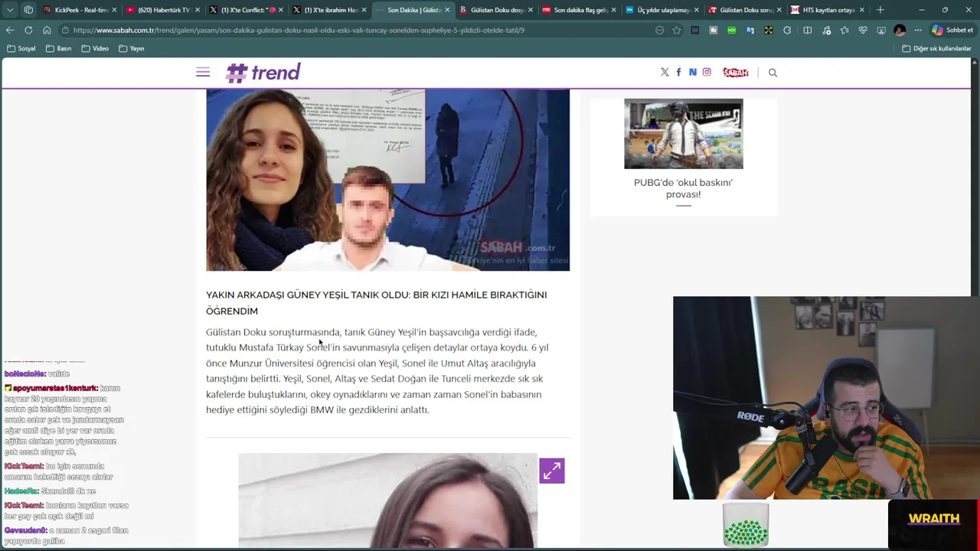Switch to the Üç yıldır ulaşılamayan tab
Viewport: 980px width, 551px height.
[x=663, y=10]
